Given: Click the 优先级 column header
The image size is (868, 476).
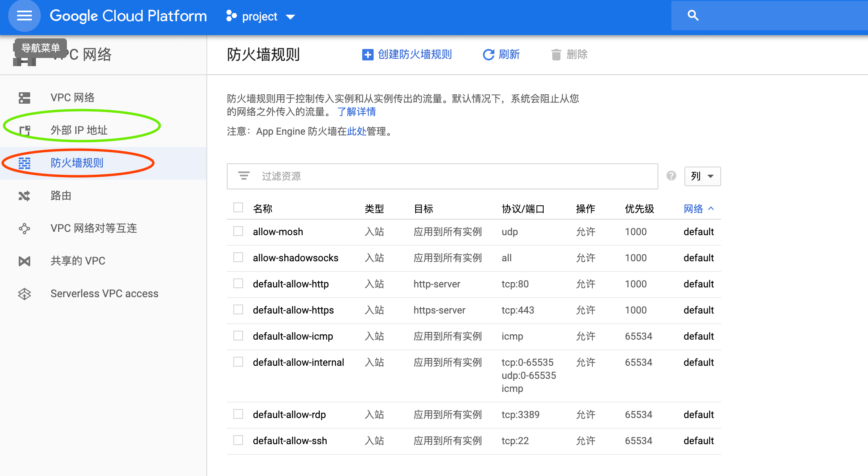Looking at the screenshot, I should pyautogui.click(x=639, y=209).
